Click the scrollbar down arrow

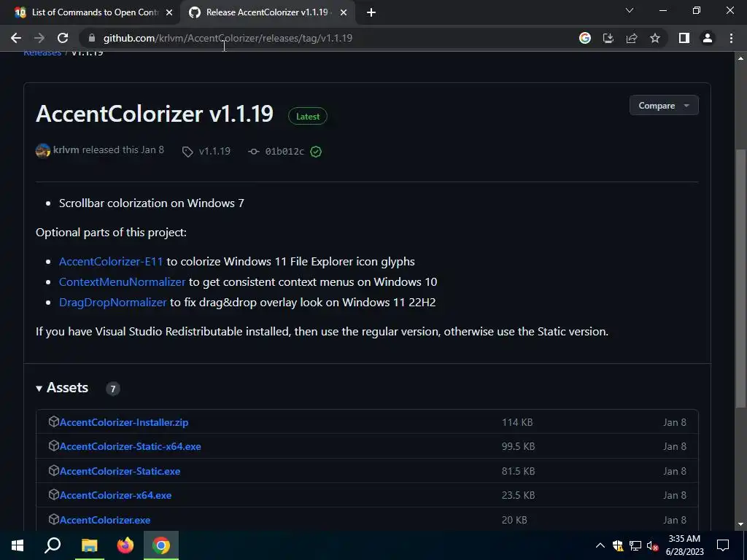[x=740, y=525]
